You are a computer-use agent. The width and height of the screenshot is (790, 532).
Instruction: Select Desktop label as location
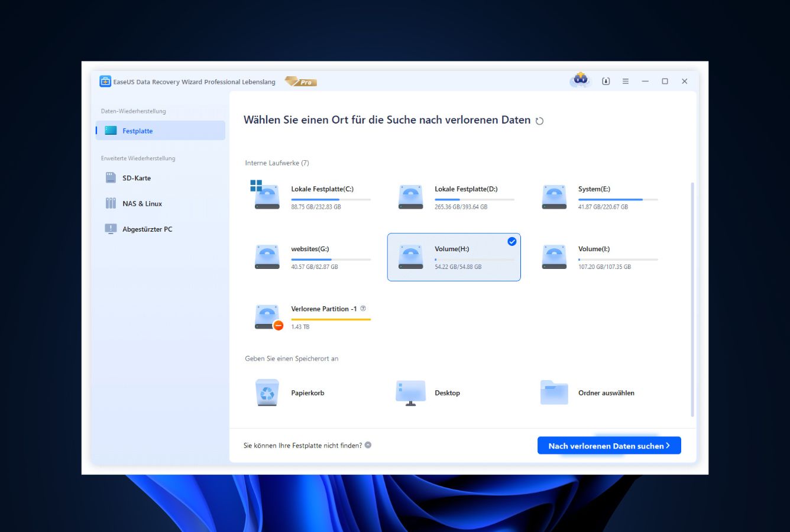click(x=447, y=393)
